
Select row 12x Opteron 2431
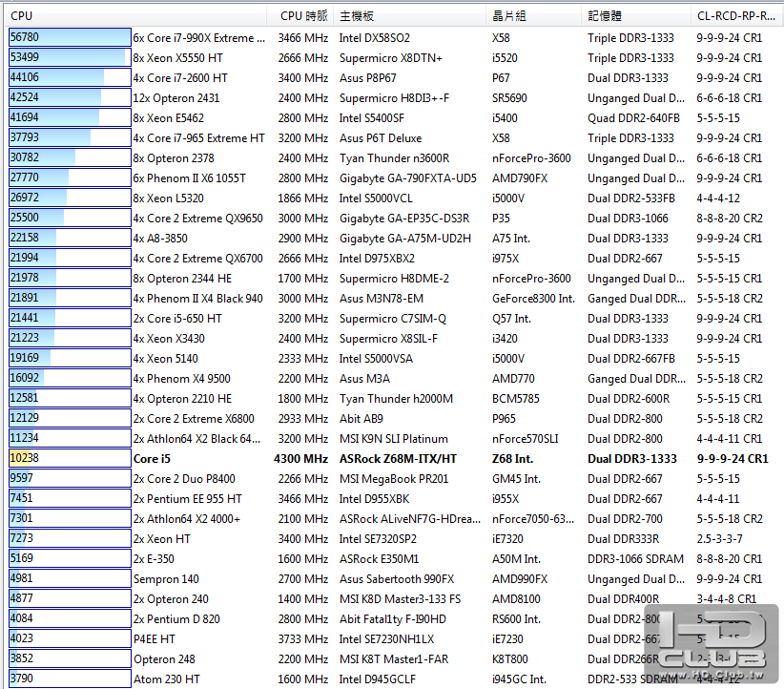pyautogui.click(x=395, y=98)
